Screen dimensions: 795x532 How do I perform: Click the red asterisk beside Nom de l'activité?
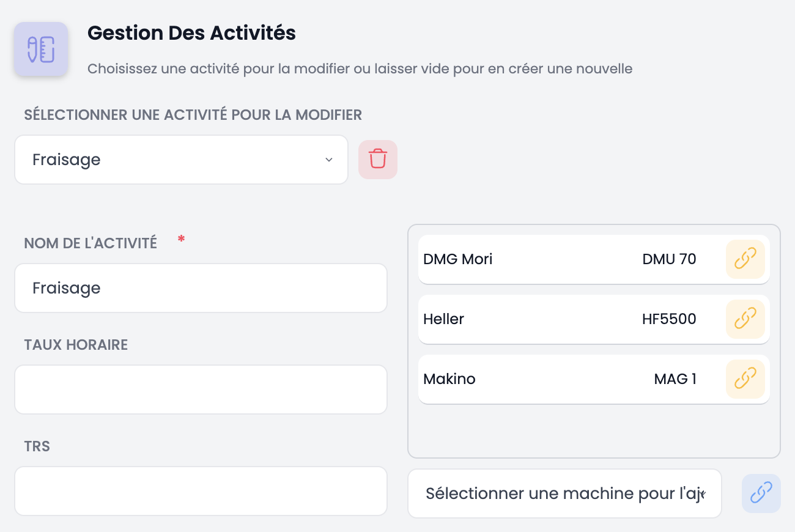click(x=181, y=240)
